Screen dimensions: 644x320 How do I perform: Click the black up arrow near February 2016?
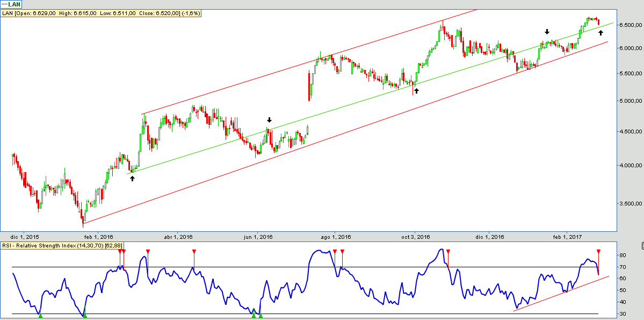132,178
